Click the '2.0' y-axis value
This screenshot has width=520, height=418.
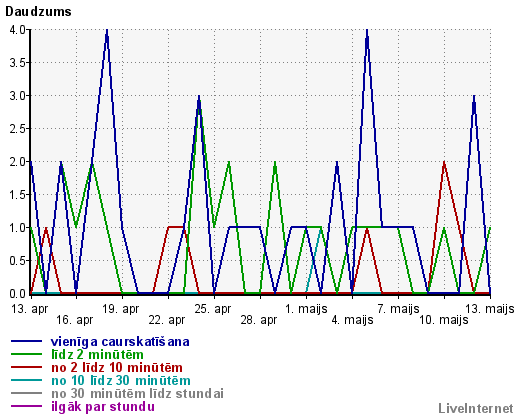coord(17,162)
